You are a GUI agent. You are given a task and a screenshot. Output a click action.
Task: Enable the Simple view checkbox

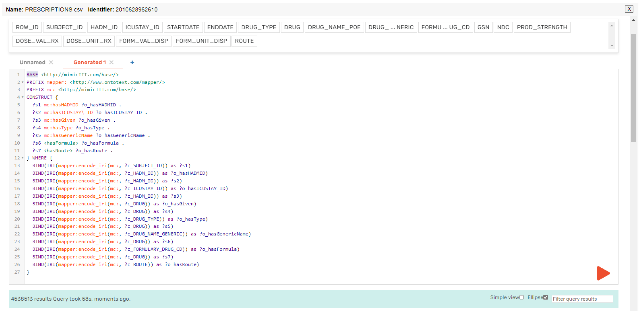coord(521,297)
